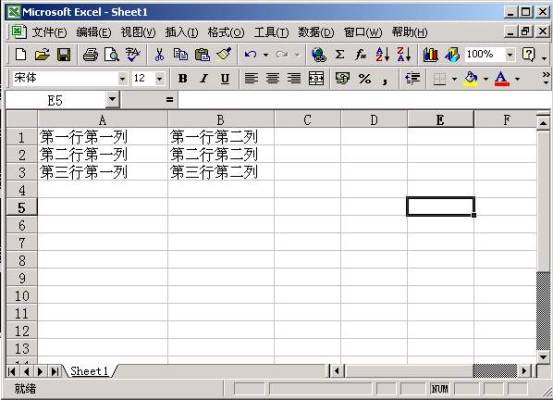Viewport: 553px width, 400px height.
Task: Cut selection with scissors icon
Action: coord(159,55)
